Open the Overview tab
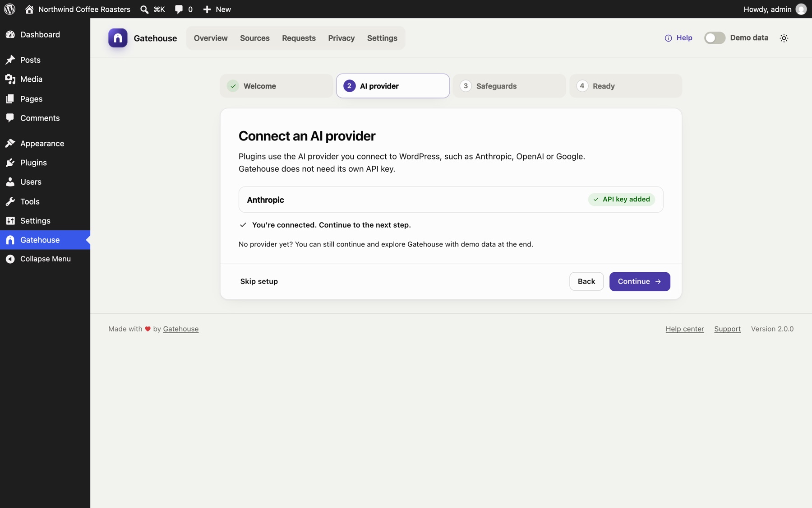The height and width of the screenshot is (508, 812). [x=211, y=38]
